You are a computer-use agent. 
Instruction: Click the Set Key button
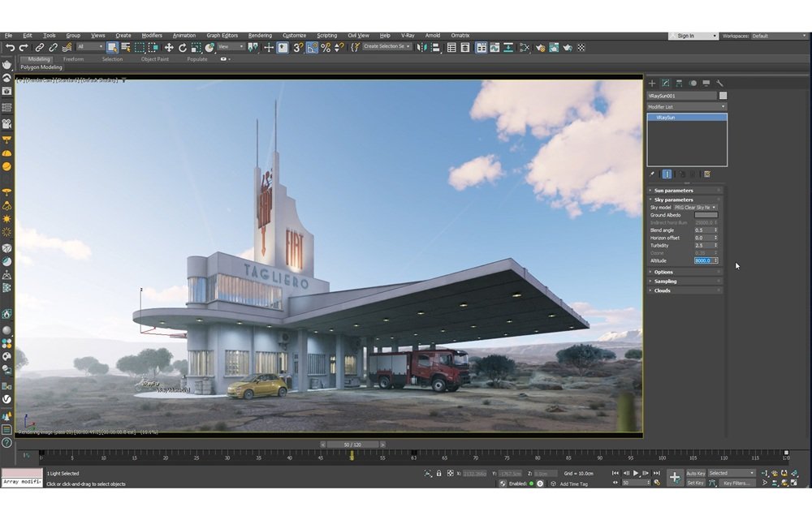pyautogui.click(x=695, y=483)
